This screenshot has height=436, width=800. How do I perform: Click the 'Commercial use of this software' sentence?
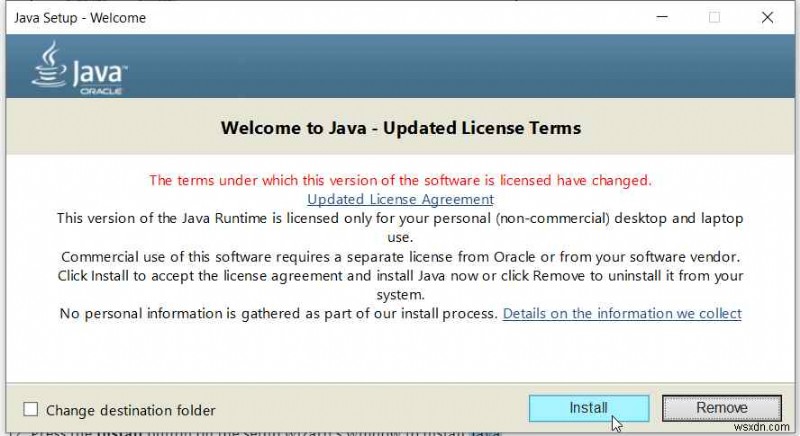coord(401,257)
